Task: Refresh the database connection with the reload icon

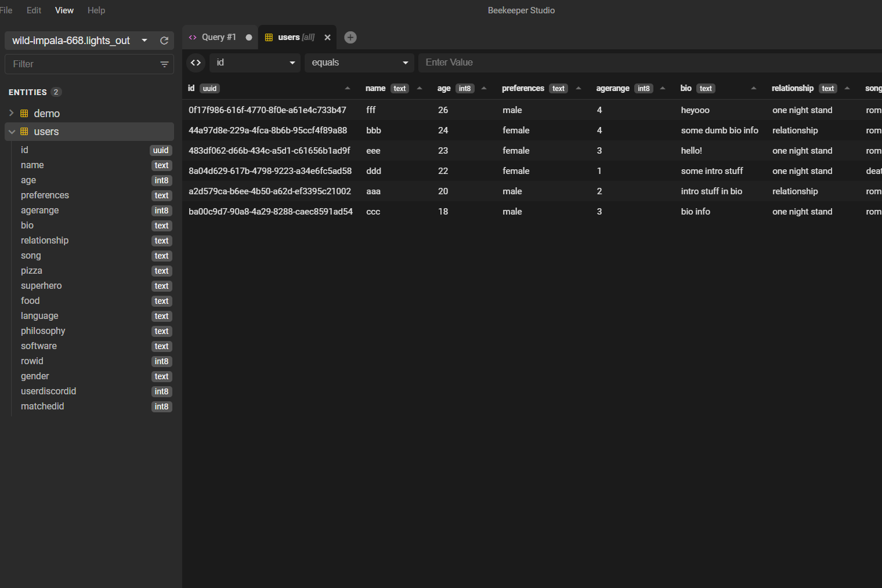Action: click(164, 41)
